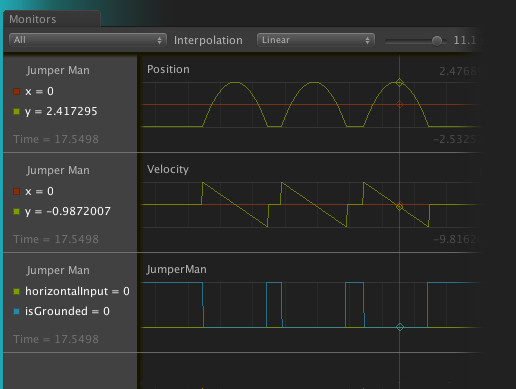Click the Jumper Man heading above Position values
516x389 pixels.
tap(58, 70)
